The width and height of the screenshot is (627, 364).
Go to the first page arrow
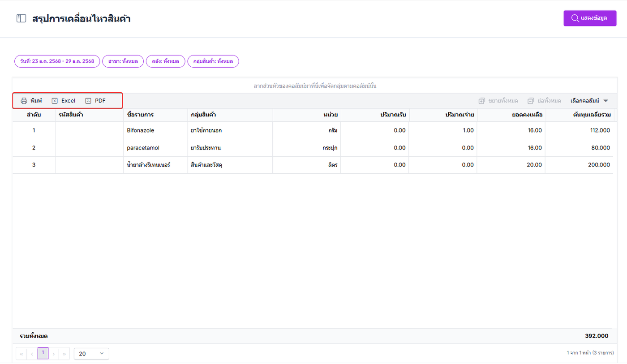21,354
